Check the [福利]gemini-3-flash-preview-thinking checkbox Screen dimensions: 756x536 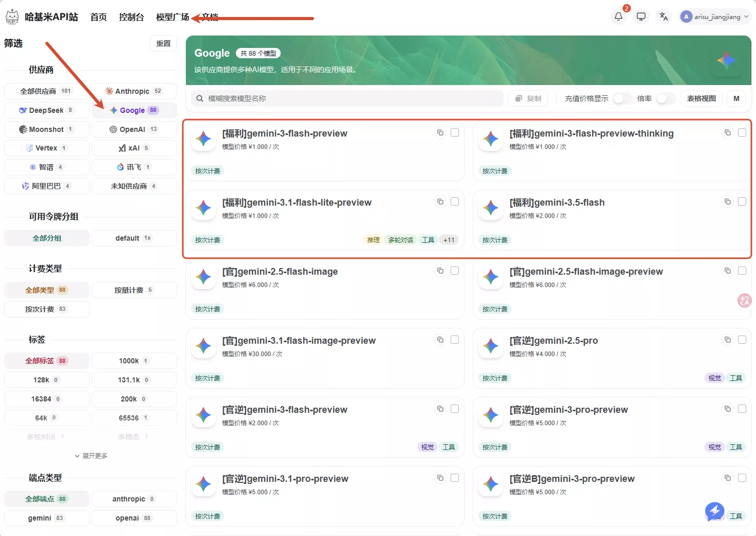tap(742, 132)
